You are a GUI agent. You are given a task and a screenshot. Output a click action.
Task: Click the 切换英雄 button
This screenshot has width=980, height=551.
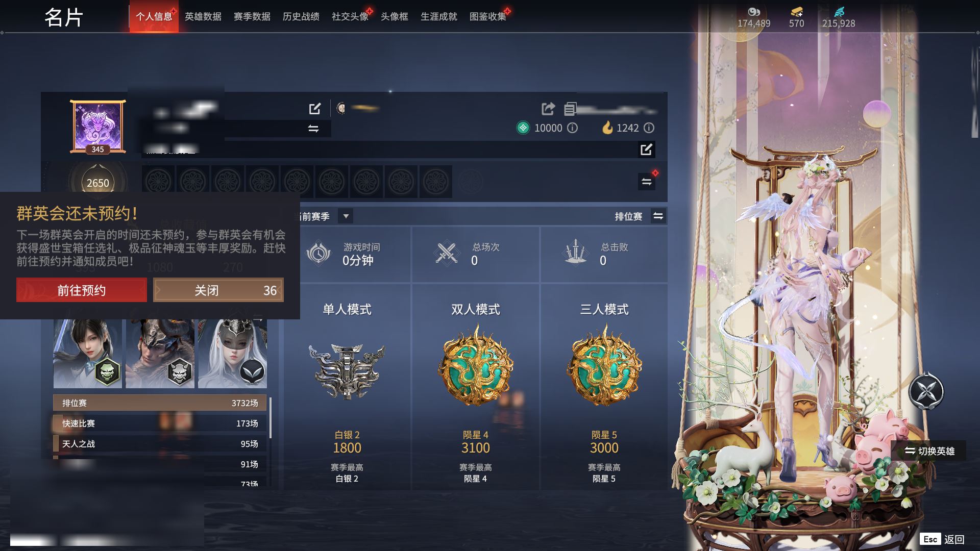(929, 451)
